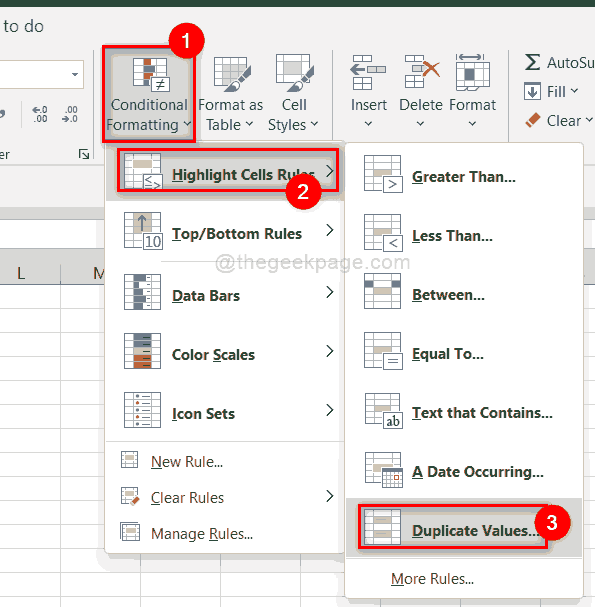Select Equal To... rule
The image size is (595, 607).
point(464,351)
